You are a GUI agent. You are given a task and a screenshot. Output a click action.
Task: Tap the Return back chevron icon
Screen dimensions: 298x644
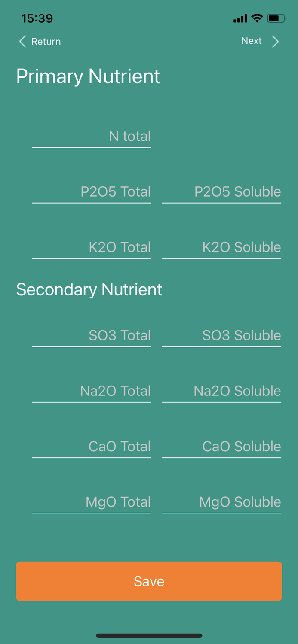23,41
